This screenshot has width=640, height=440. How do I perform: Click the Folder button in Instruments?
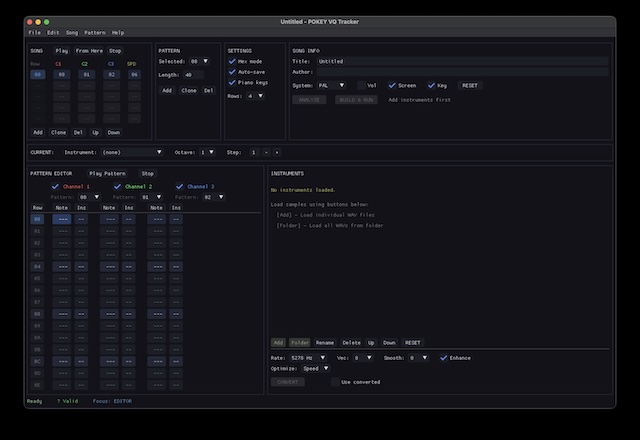point(299,342)
